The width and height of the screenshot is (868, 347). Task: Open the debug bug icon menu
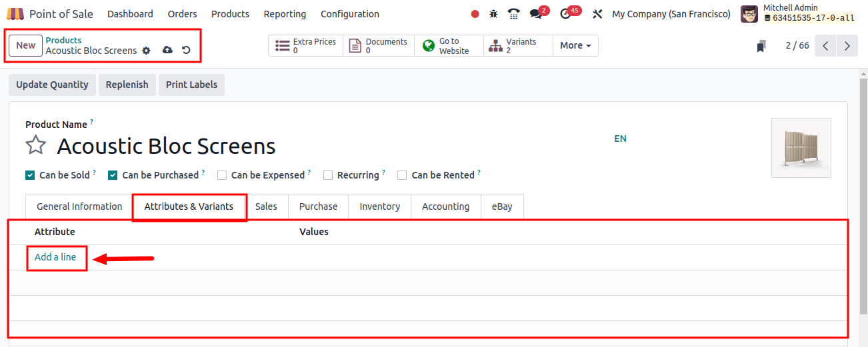tap(493, 14)
